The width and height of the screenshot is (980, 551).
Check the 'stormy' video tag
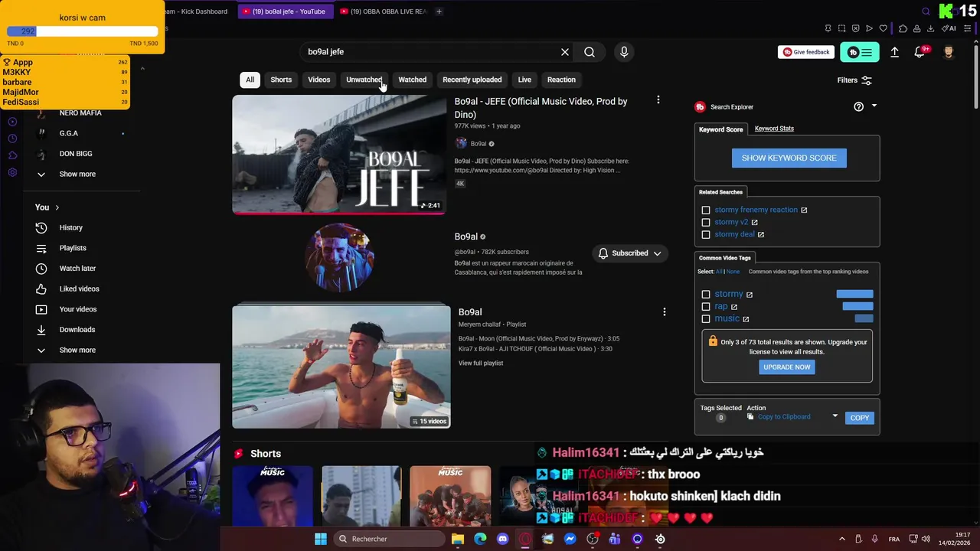click(x=706, y=294)
